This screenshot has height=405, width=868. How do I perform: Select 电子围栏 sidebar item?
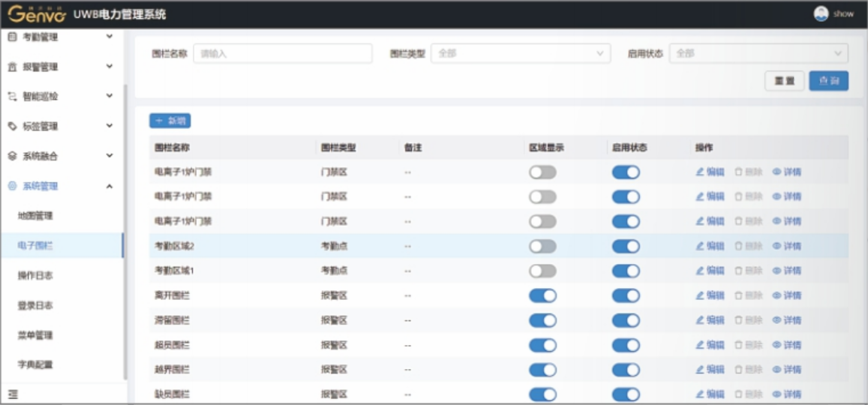(62, 246)
